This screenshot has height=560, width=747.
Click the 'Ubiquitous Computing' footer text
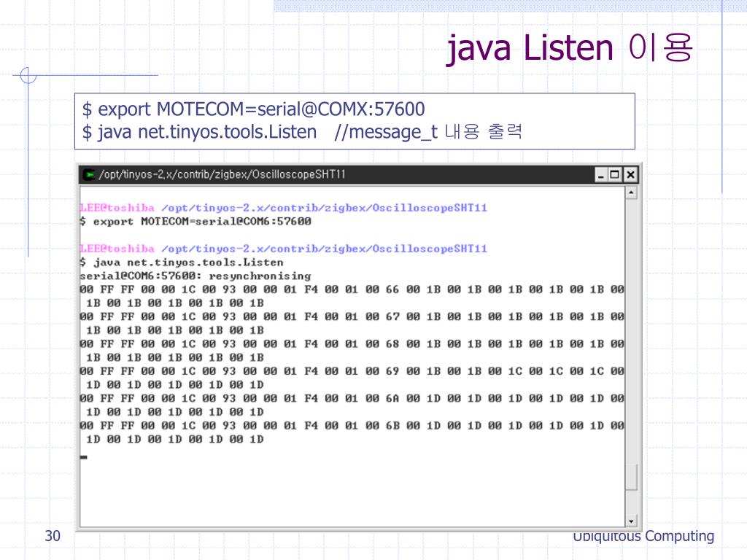[643, 536]
